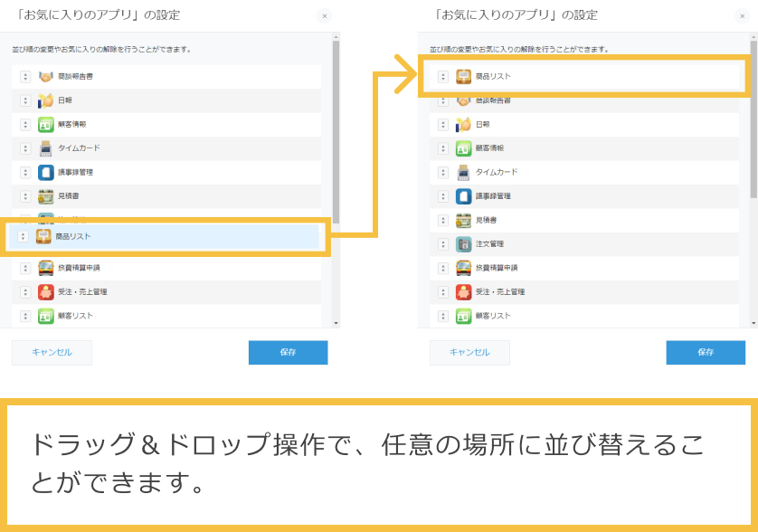The height and width of the screenshot is (532, 758).
Task: Select the 顧客情報 customer info app icon
Action: click(462, 148)
